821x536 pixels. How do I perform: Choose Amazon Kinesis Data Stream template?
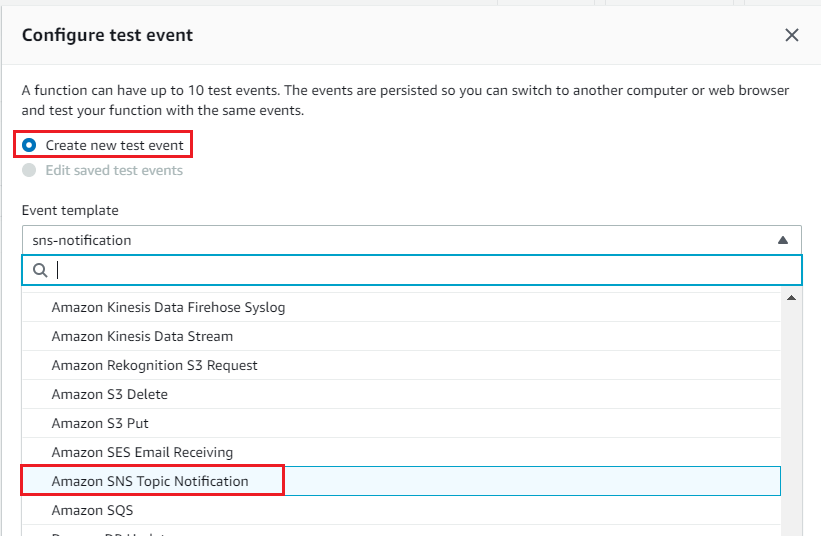[142, 336]
